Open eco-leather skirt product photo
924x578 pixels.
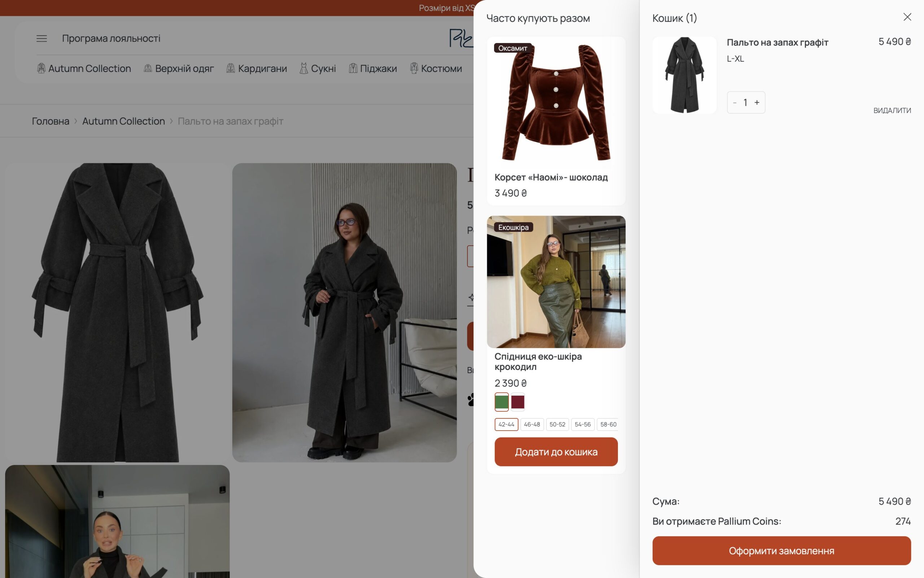click(x=556, y=282)
